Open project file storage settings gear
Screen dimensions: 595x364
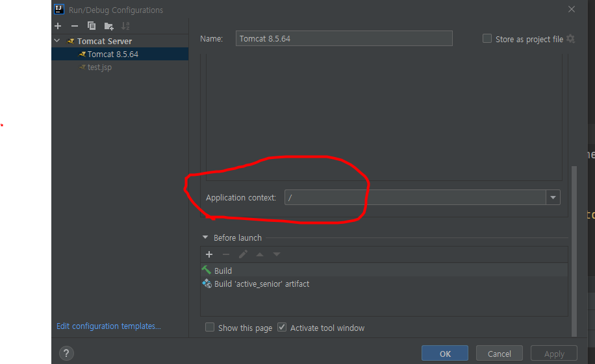click(570, 39)
